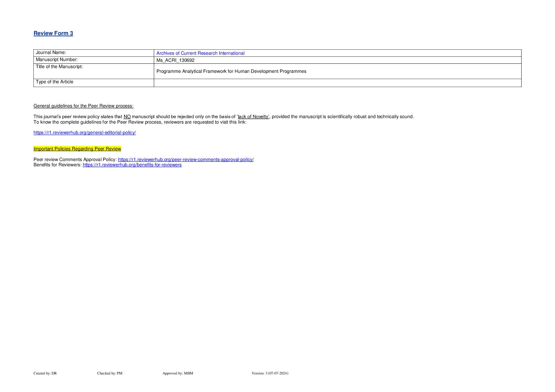Click the Title of the Manuscript label

(59, 67)
